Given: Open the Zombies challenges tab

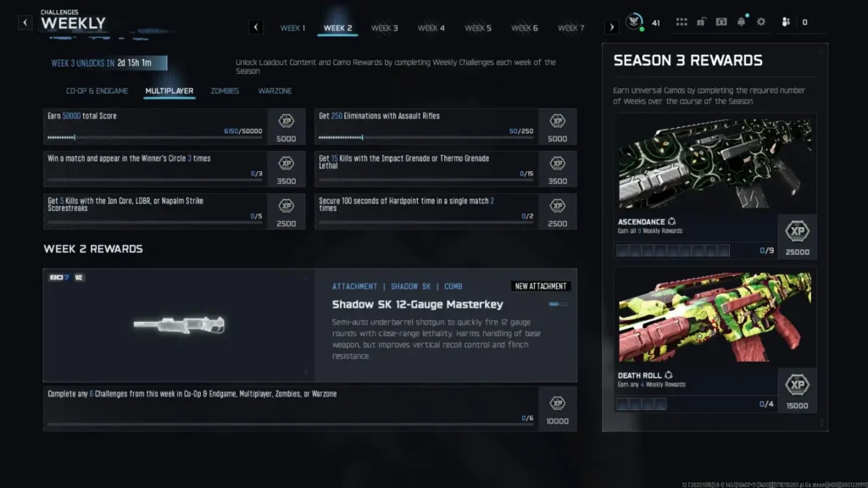Looking at the screenshot, I should click(x=225, y=91).
